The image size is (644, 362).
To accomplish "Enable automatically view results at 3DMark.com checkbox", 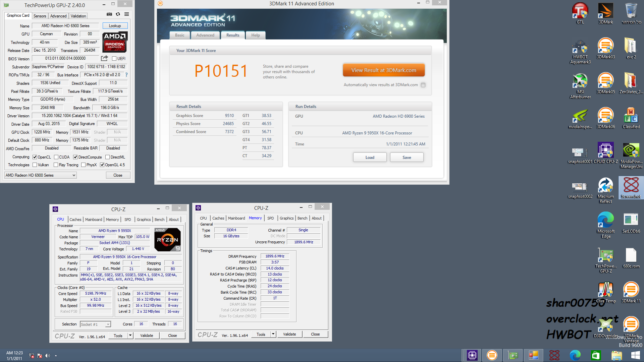I will pos(423,85).
